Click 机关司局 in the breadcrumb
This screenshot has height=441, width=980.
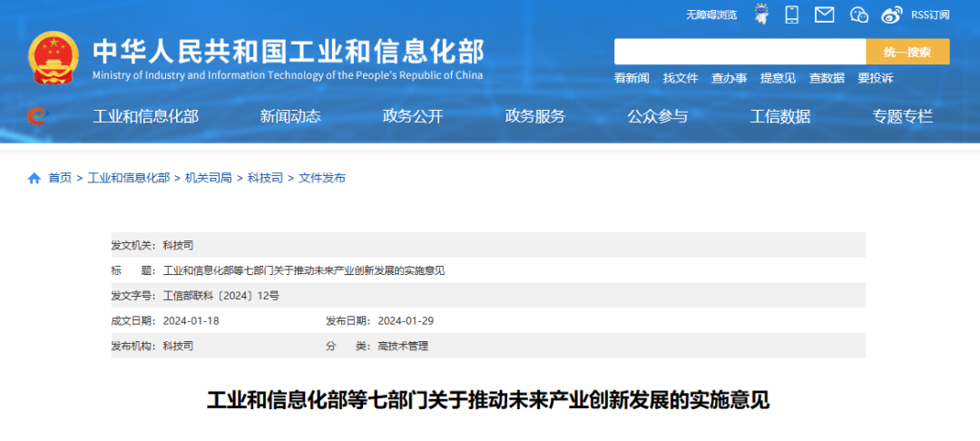click(208, 178)
